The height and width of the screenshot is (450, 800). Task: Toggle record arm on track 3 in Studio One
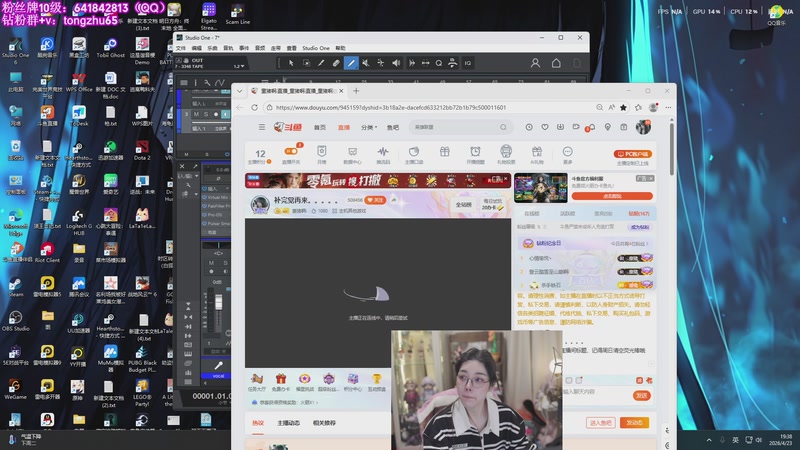(216, 114)
